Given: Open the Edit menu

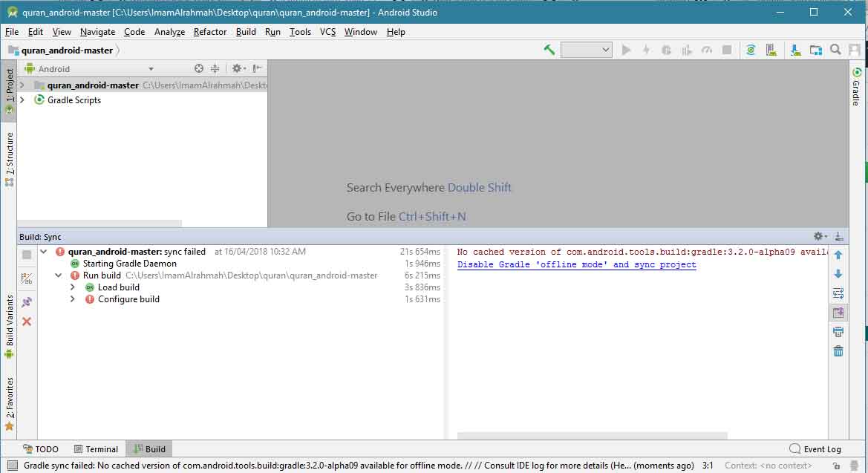Looking at the screenshot, I should 36,32.
